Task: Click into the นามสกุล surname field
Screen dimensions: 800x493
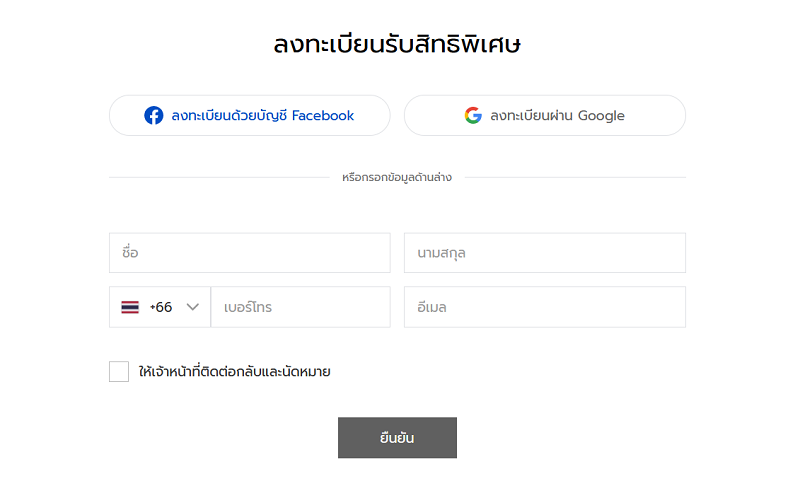Action: (545, 253)
